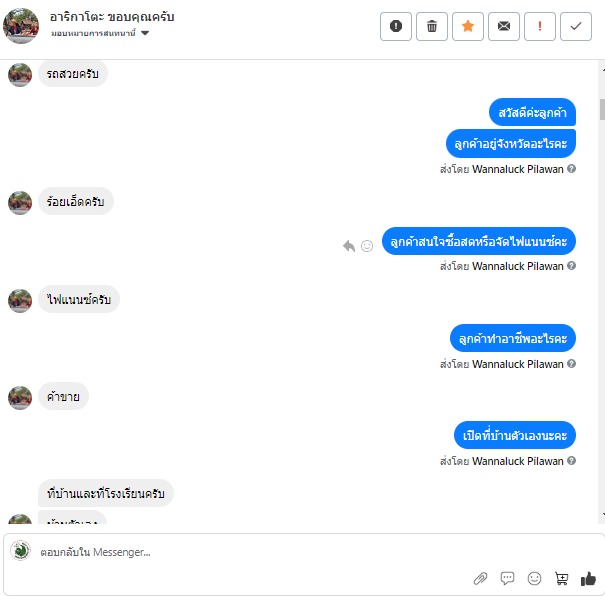Open emoji picker in reply box

click(x=534, y=578)
